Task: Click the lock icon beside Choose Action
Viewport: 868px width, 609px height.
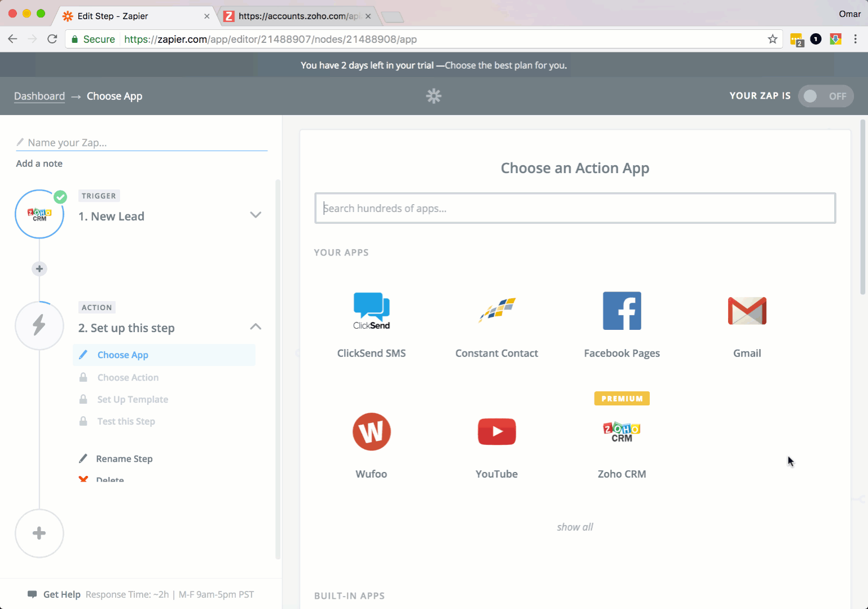Action: point(83,377)
